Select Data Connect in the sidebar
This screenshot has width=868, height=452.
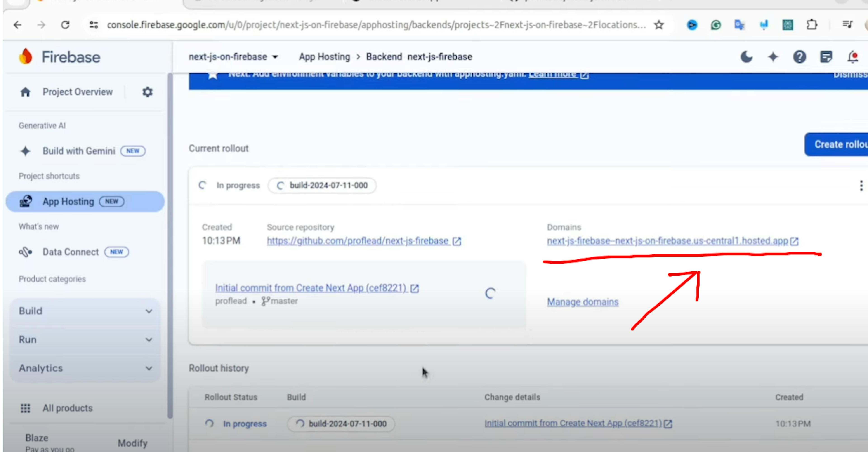tap(71, 252)
